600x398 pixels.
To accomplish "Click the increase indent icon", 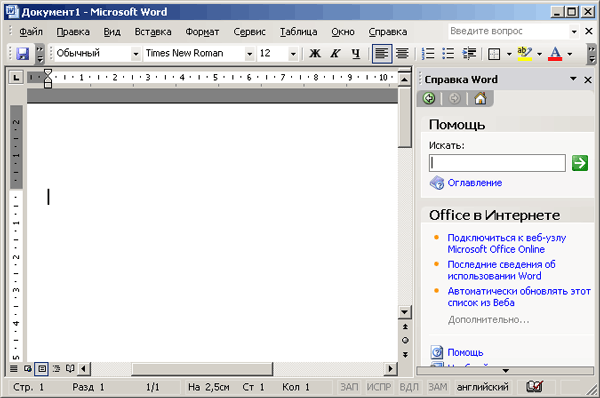I will pyautogui.click(x=469, y=54).
